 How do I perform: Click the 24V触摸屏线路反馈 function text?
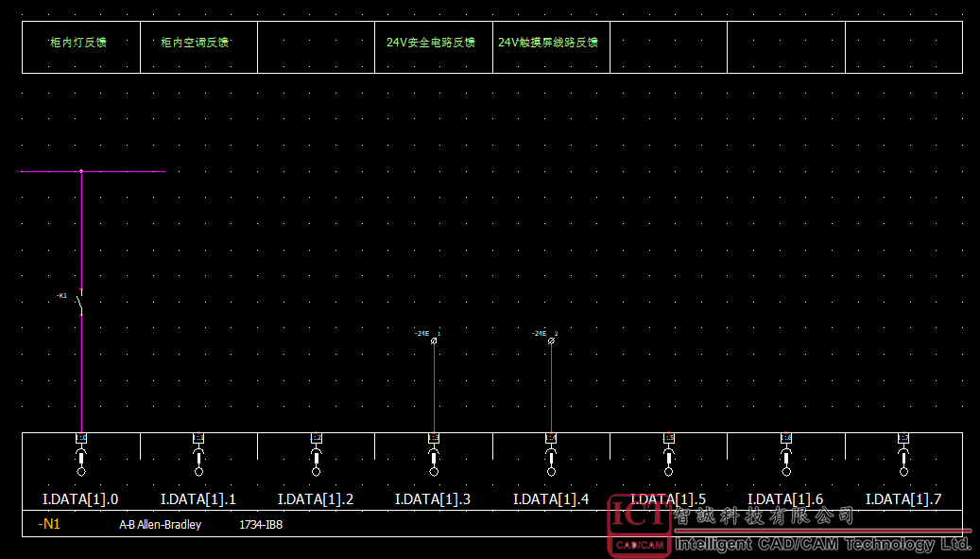(x=548, y=42)
